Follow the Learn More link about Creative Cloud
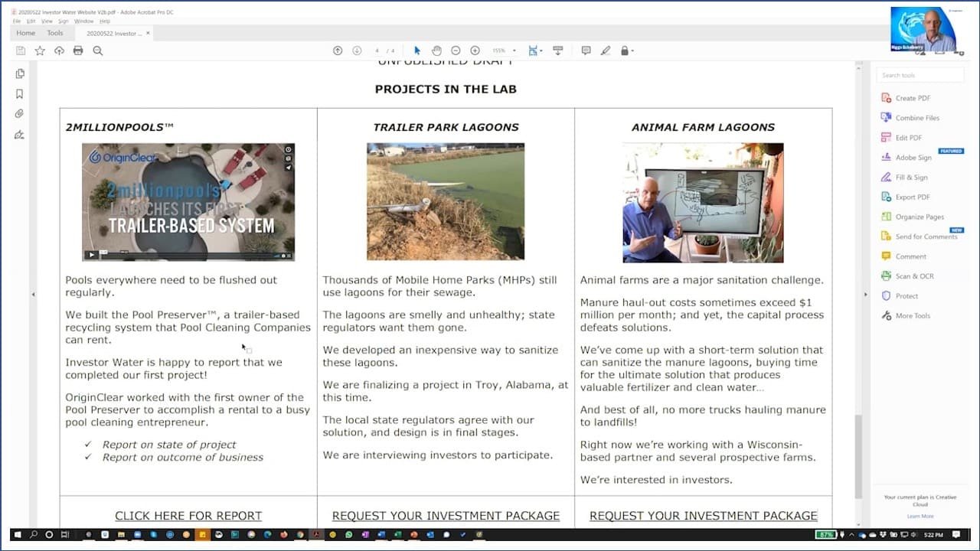Image resolution: width=980 pixels, height=551 pixels. (920, 517)
